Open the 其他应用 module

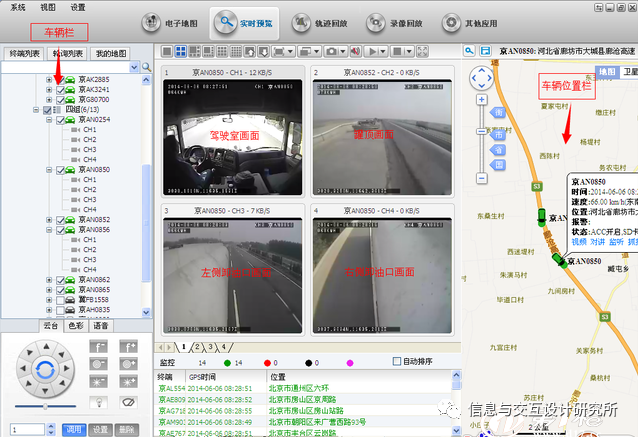coord(470,23)
